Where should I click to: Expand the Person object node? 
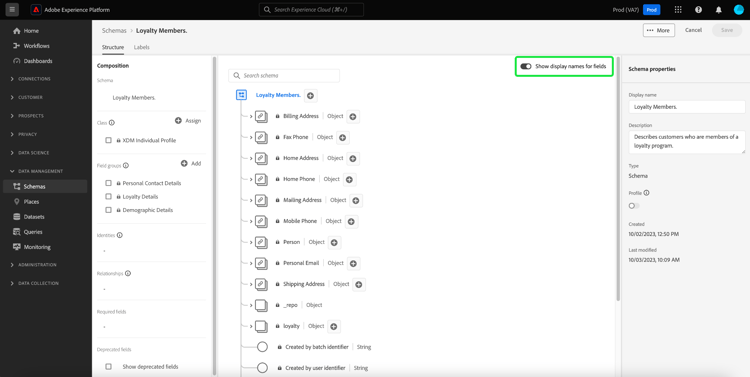pos(251,242)
